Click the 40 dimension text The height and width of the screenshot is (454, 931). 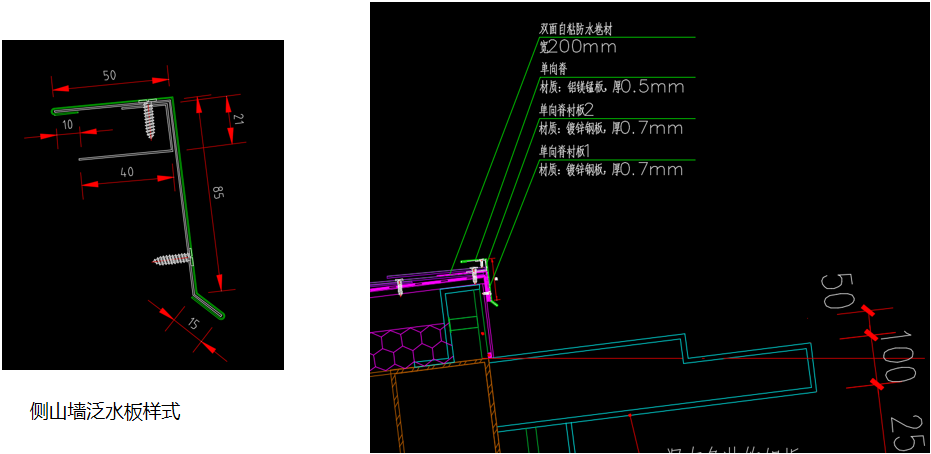tap(125, 172)
